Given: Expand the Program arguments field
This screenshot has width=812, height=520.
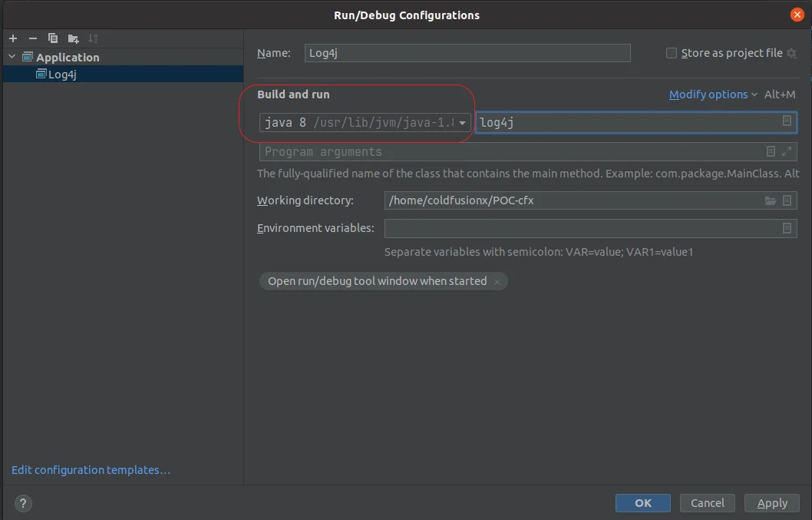Looking at the screenshot, I should pyautogui.click(x=787, y=151).
